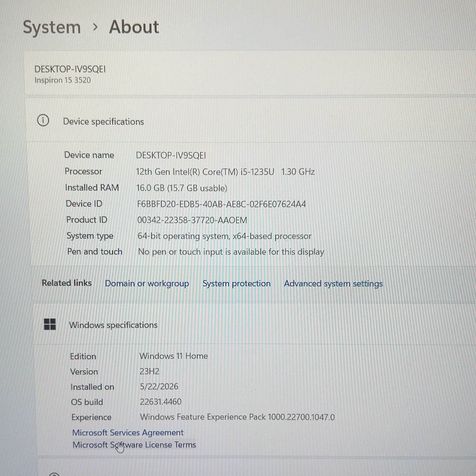Open the Domain or workgroup link
This screenshot has width=476, height=476.
click(147, 283)
